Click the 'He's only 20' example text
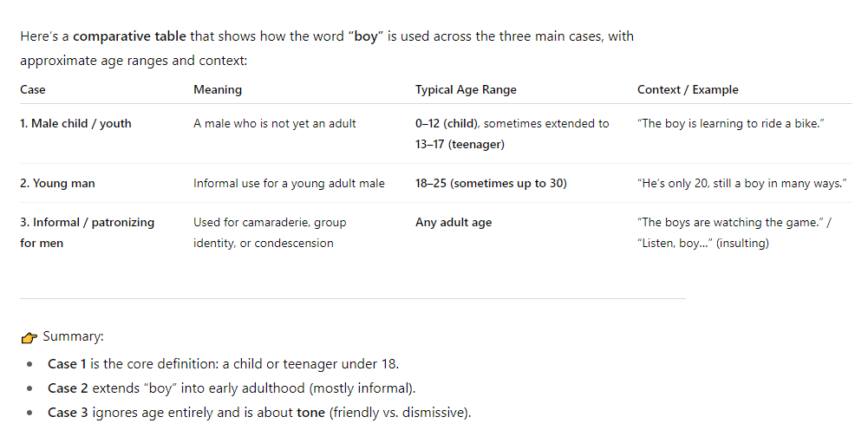 point(741,183)
